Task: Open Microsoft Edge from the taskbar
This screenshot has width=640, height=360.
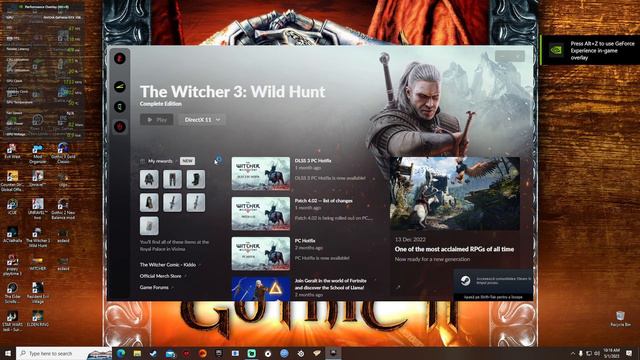Action: [121, 353]
